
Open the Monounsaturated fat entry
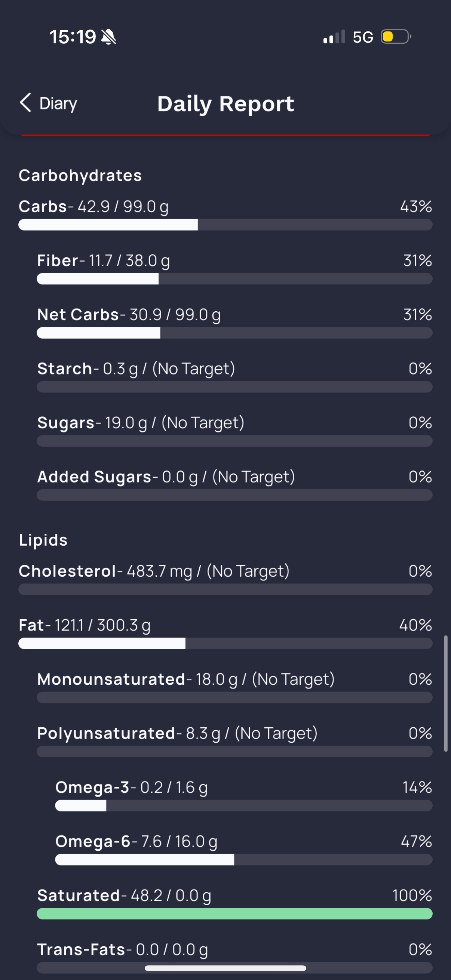coord(234,687)
